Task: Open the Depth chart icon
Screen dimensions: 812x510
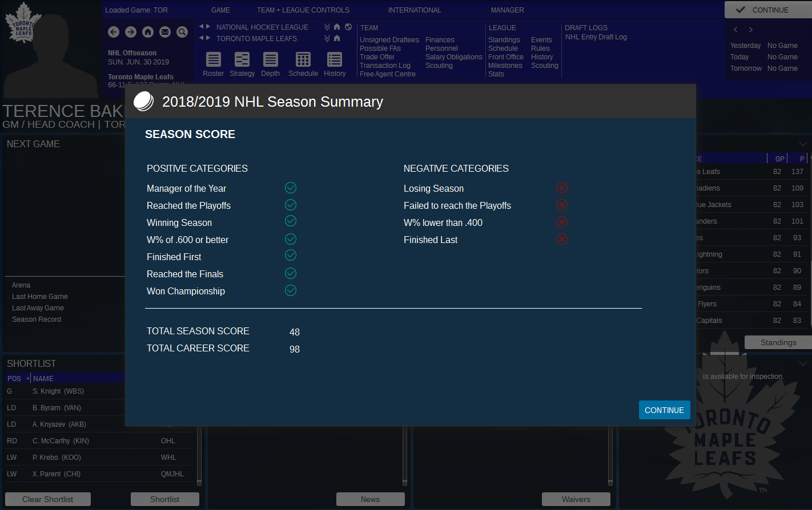Action: point(271,59)
